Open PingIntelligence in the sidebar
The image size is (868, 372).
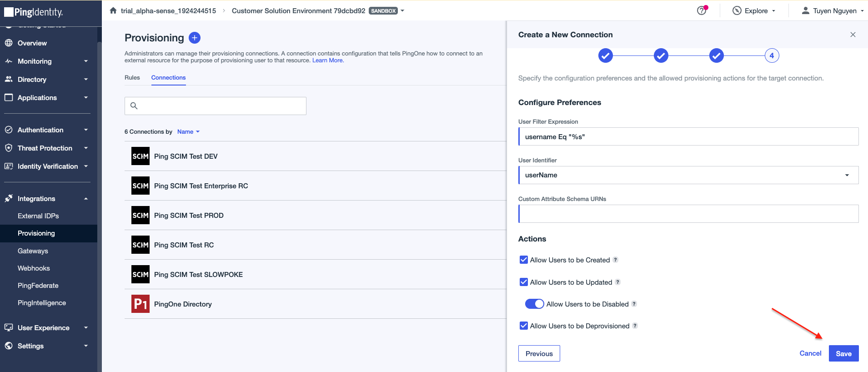click(x=42, y=302)
